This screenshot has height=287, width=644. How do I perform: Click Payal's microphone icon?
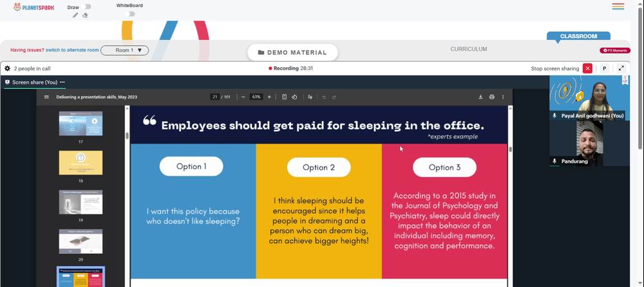(x=554, y=116)
